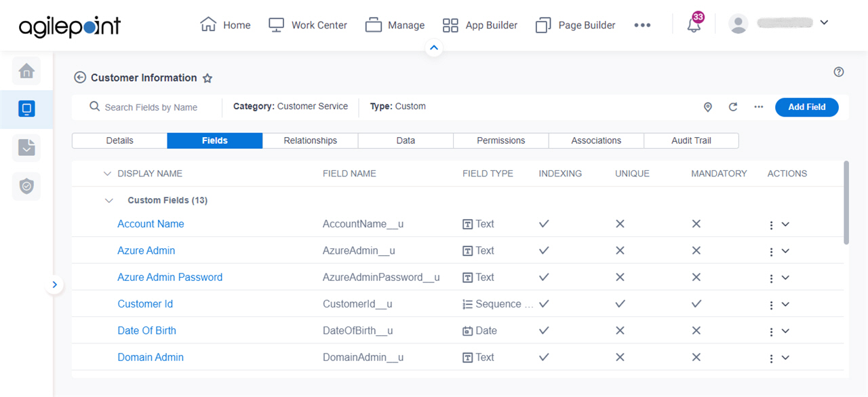This screenshot has height=397, width=868.
Task: Open Page Builder from top navigation
Action: click(576, 25)
